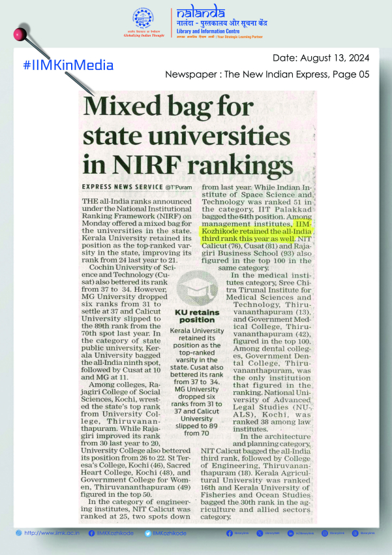Screen dimensions: 392x555
Task: Click the library X icon in the footer
Action: click(260, 533)
